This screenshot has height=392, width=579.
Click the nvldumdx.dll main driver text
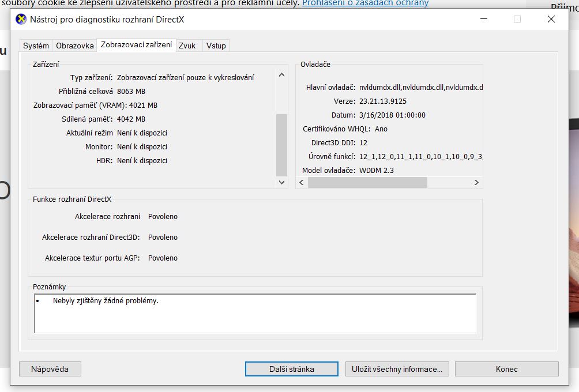(x=421, y=87)
